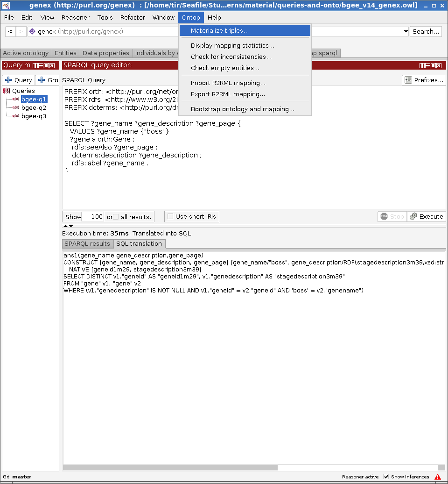Switch to Entities tab
The height and width of the screenshot is (484, 448).
pyautogui.click(x=65, y=53)
